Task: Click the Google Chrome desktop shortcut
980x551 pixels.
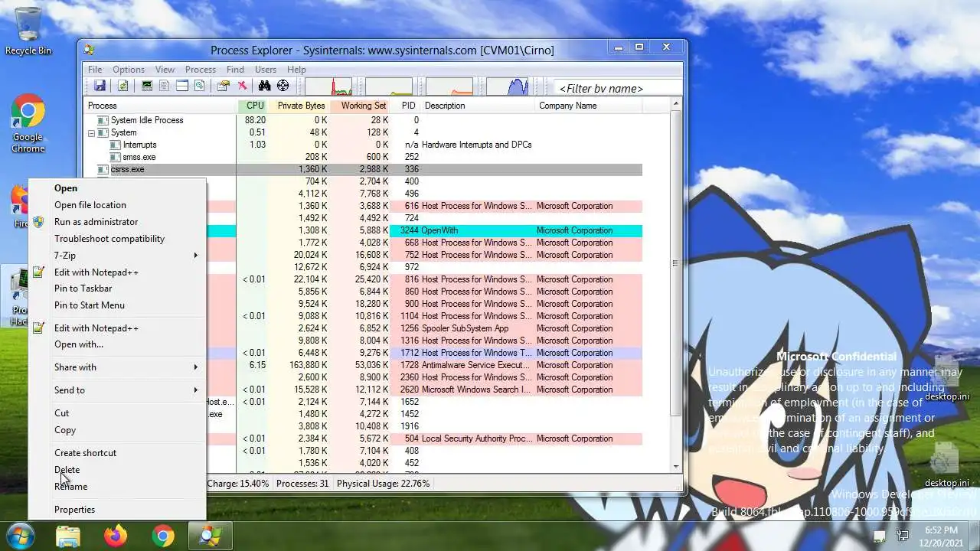Action: (28, 124)
